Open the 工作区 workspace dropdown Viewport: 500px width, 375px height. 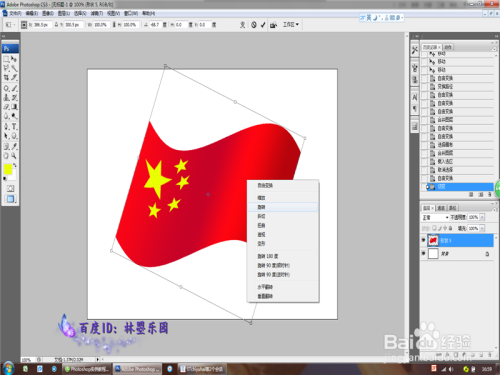coord(291,25)
